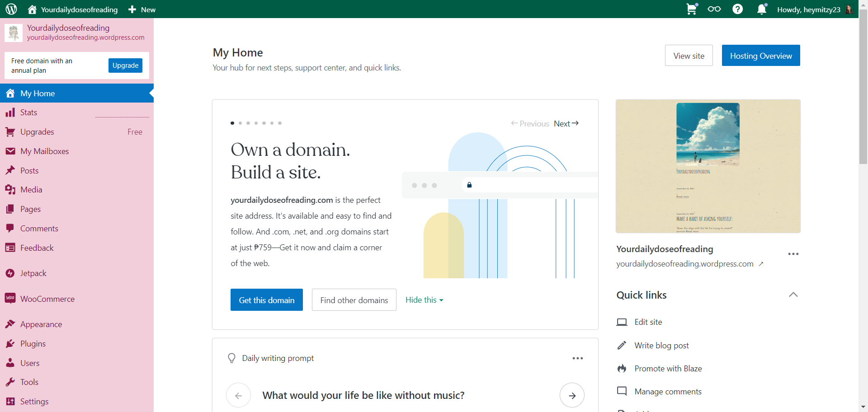Open the Posts menu item
The image size is (868, 412).
click(77, 171)
